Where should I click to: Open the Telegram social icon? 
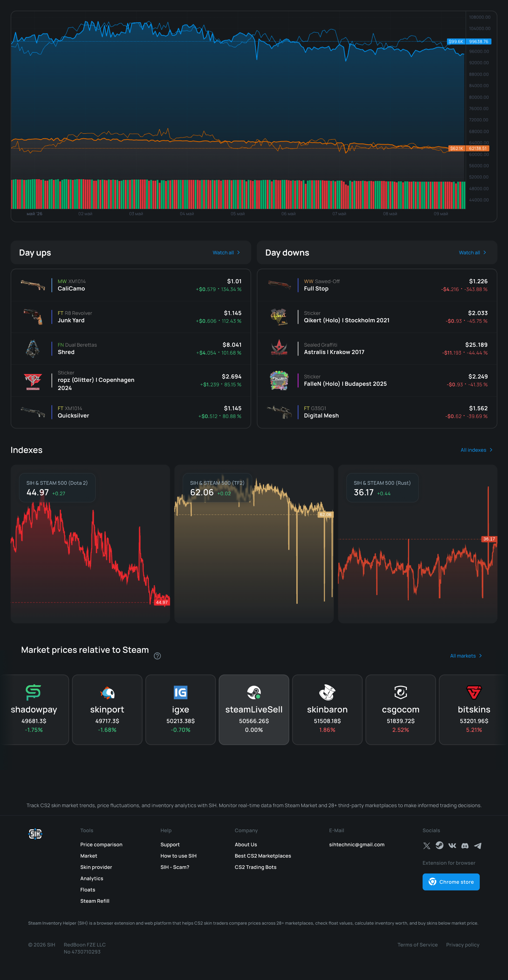pos(478,846)
